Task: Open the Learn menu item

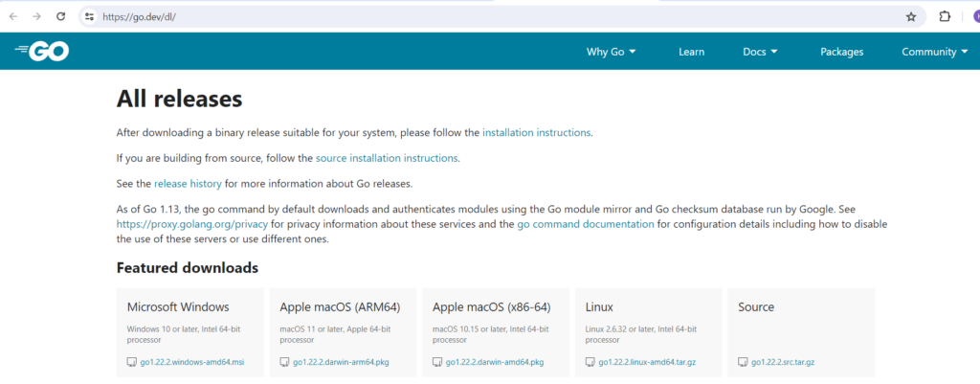Action: 691,52
